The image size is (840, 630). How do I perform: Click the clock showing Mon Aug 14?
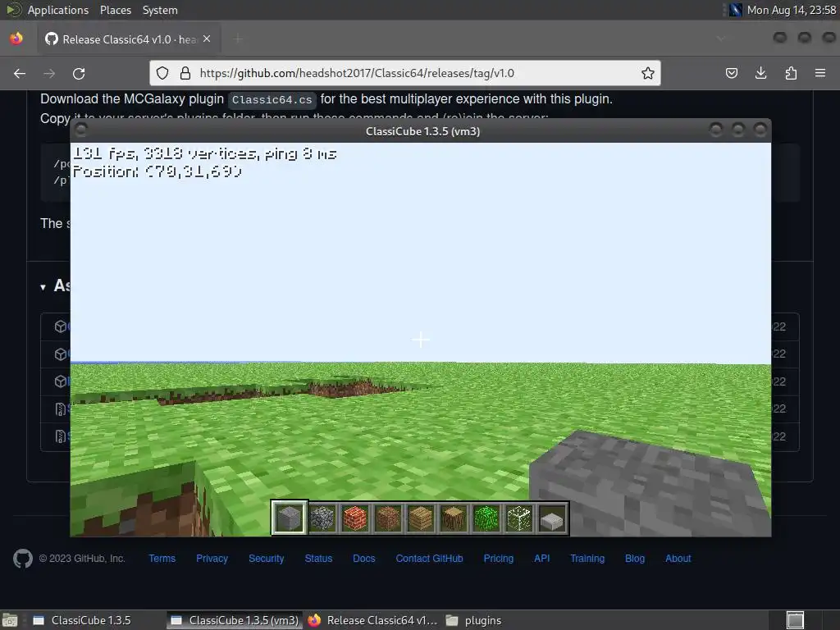pyautogui.click(x=792, y=10)
